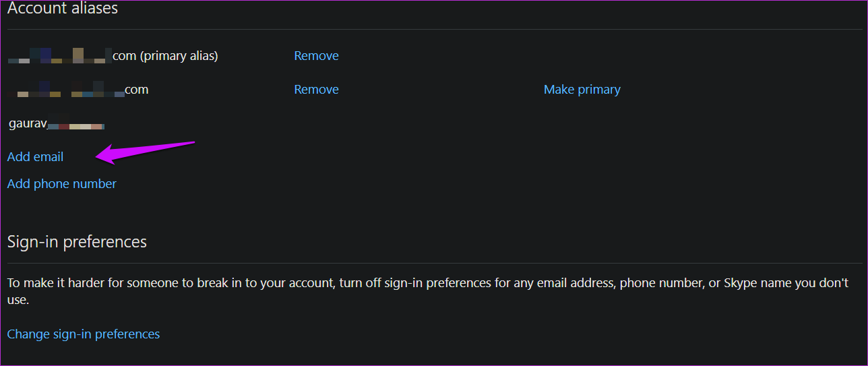Click the blurred part of the primary alias
Image resolution: width=868 pixels, height=366 pixels.
(x=59, y=56)
